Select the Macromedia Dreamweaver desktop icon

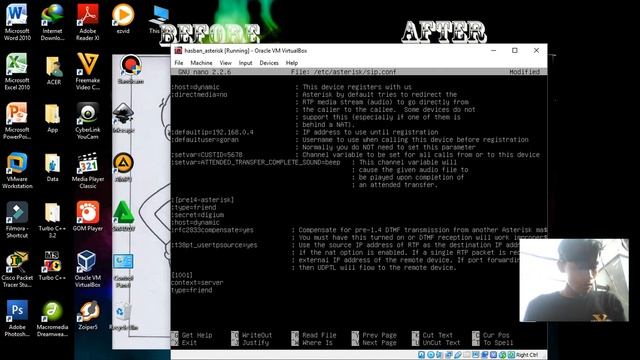pos(52,318)
